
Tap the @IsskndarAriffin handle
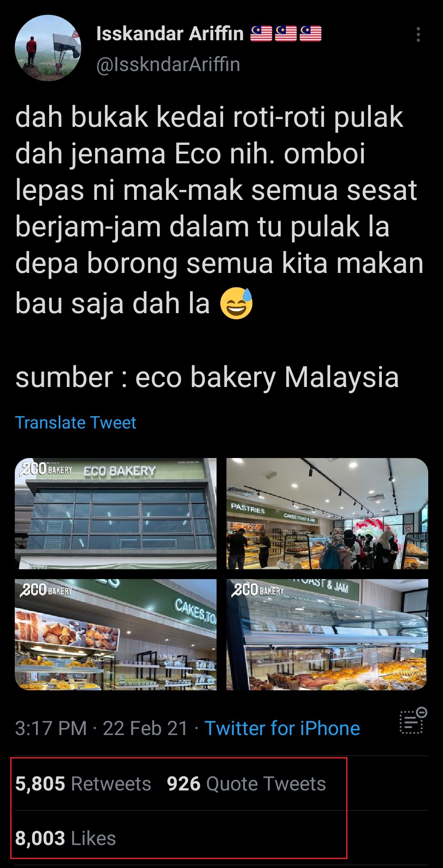(x=168, y=64)
